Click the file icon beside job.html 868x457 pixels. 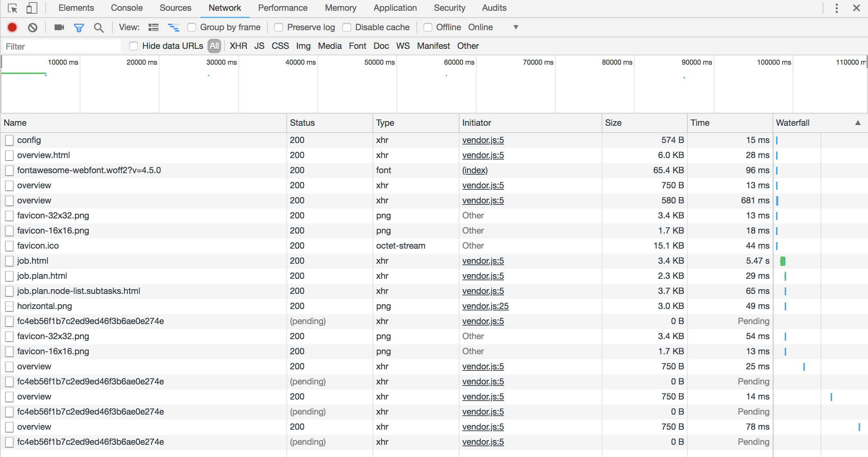pos(9,261)
